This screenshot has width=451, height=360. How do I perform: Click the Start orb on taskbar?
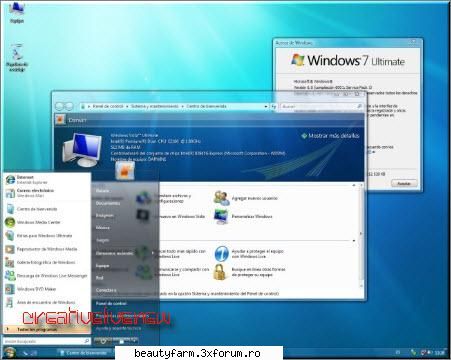pyautogui.click(x=9, y=352)
